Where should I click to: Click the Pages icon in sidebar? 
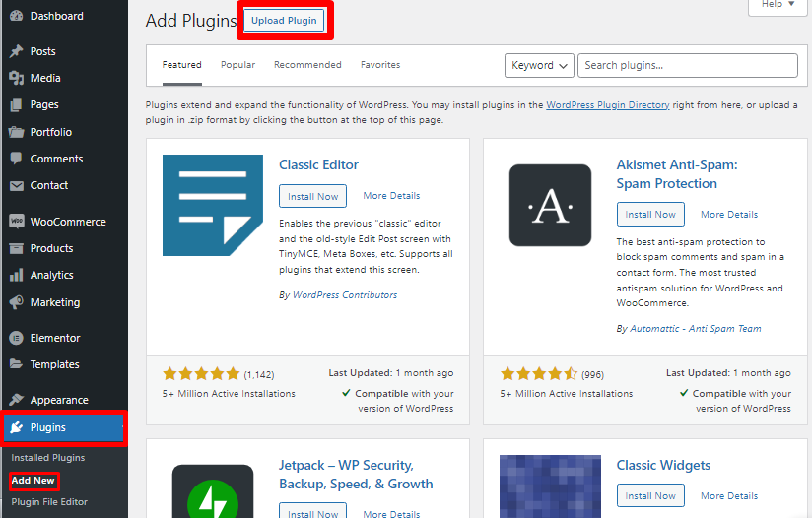coord(16,105)
